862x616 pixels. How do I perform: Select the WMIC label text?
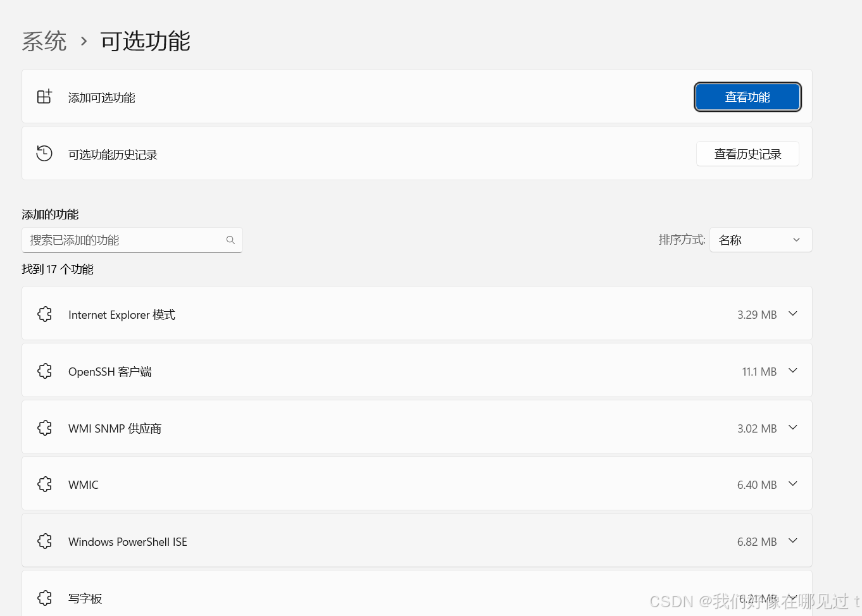click(x=84, y=484)
